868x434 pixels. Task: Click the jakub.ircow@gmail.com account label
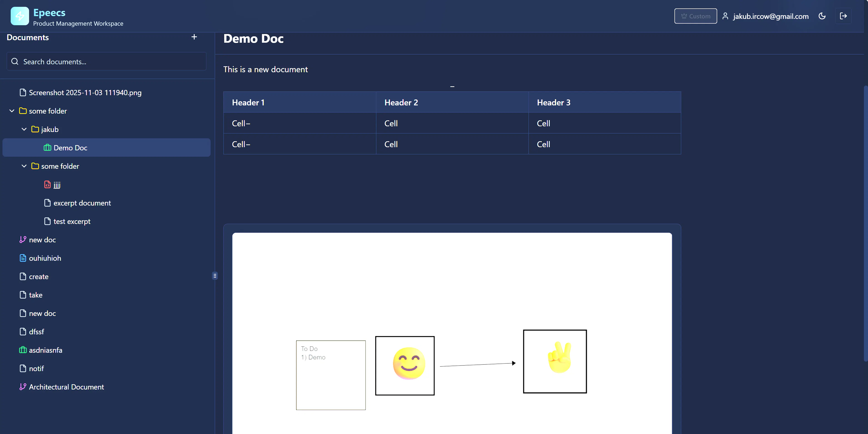771,16
